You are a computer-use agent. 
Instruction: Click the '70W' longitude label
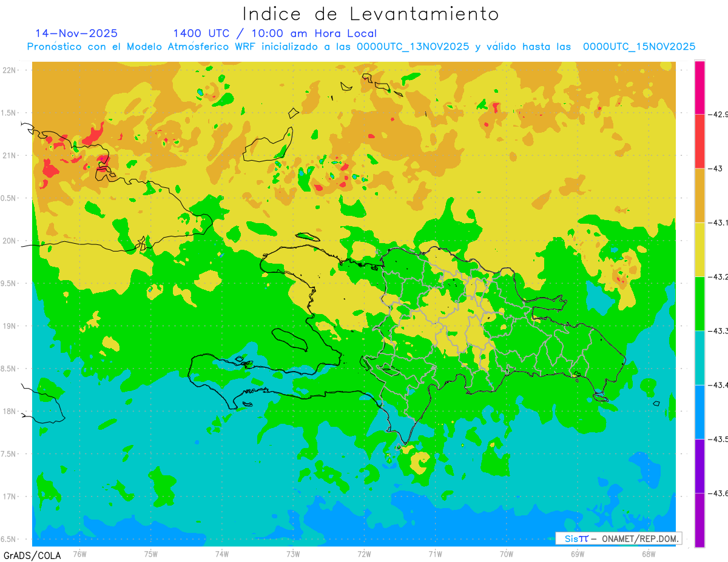click(x=507, y=554)
